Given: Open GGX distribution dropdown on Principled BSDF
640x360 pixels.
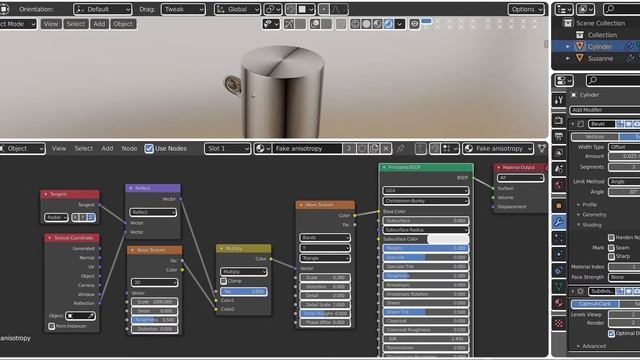Looking at the screenshot, I should click(x=425, y=191).
